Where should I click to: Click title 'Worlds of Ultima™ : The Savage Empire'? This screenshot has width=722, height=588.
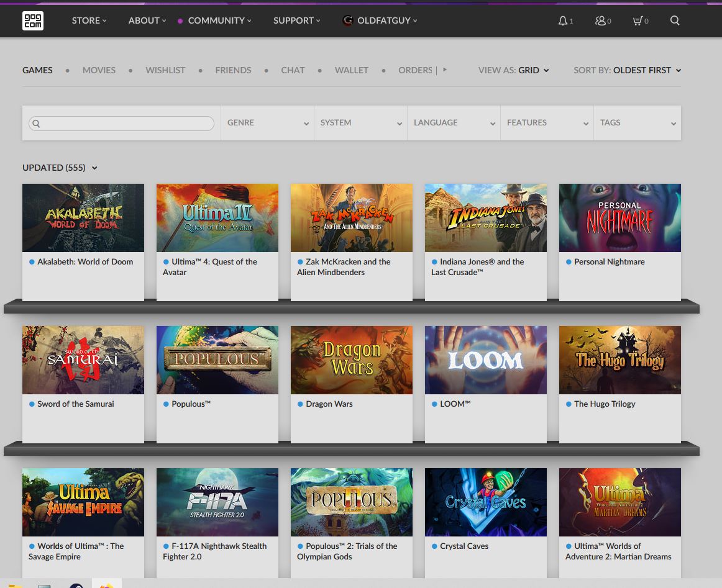click(x=76, y=551)
